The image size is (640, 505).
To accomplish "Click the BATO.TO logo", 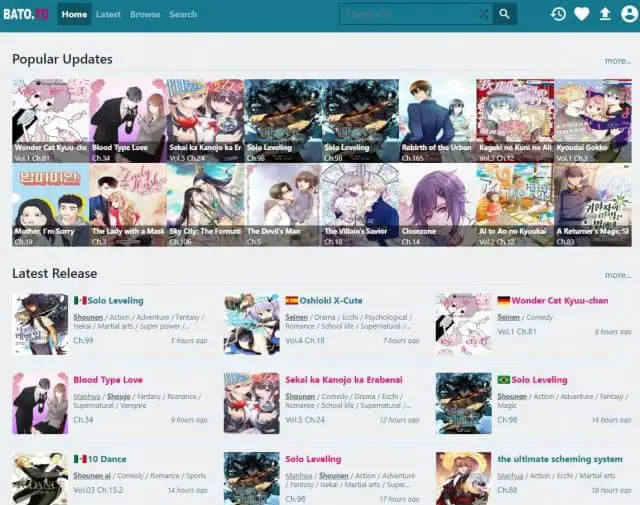I will [26, 14].
